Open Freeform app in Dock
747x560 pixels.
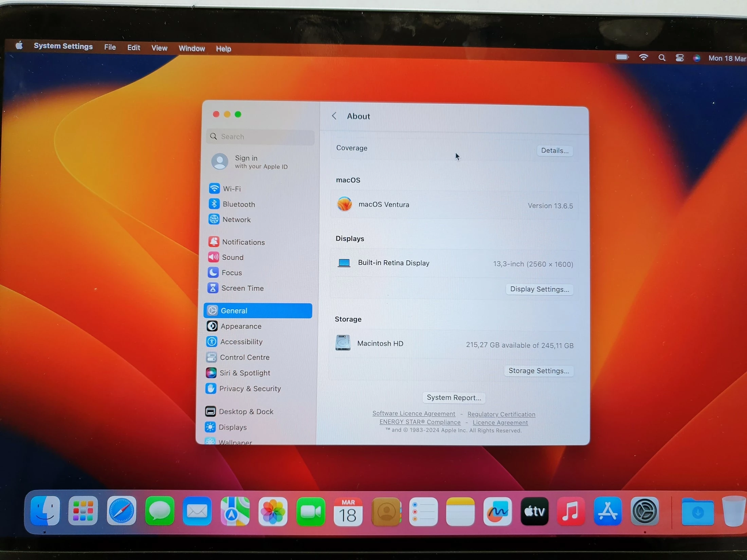(x=497, y=511)
